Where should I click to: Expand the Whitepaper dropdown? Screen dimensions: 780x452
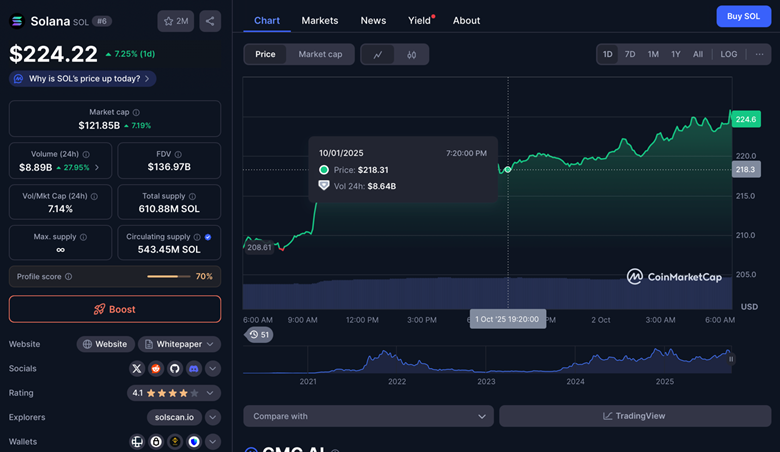(180, 344)
